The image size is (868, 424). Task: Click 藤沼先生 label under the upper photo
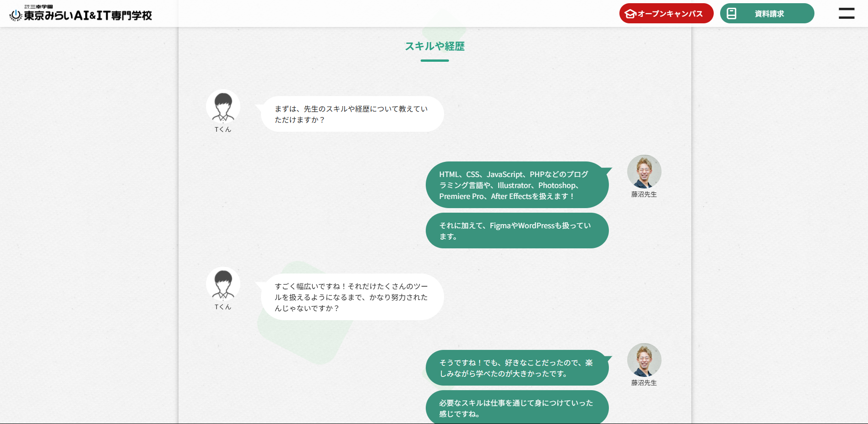(x=644, y=194)
